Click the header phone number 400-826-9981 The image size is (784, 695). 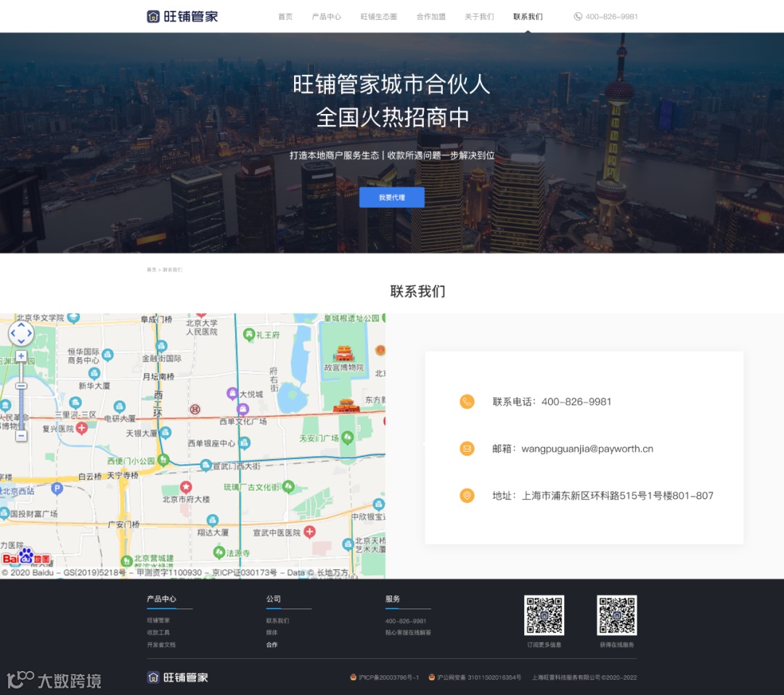pyautogui.click(x=611, y=17)
